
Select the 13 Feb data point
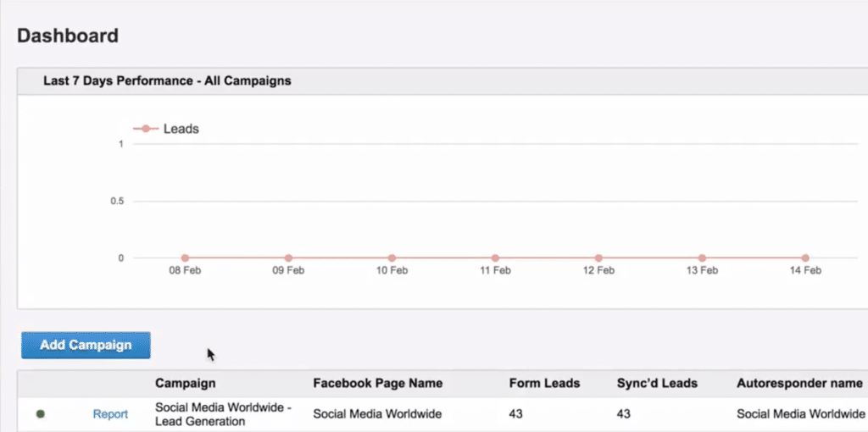(x=702, y=258)
